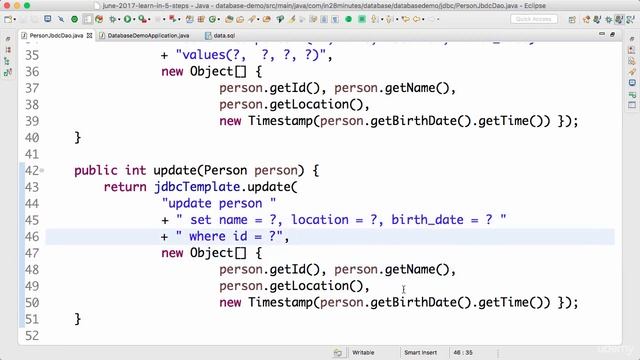Click the Last Edit Location icon
640x360 pixels.
(x=406, y=19)
